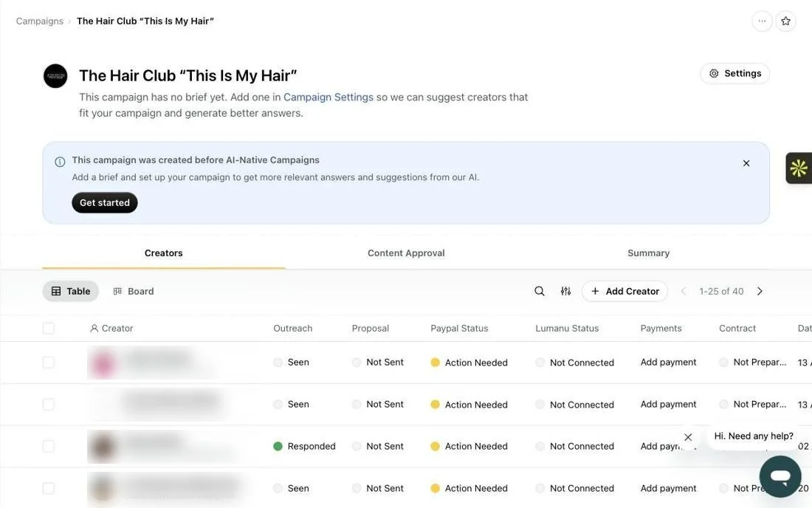This screenshot has height=508, width=812.
Task: Go to previous page of creators
Action: [x=683, y=292]
